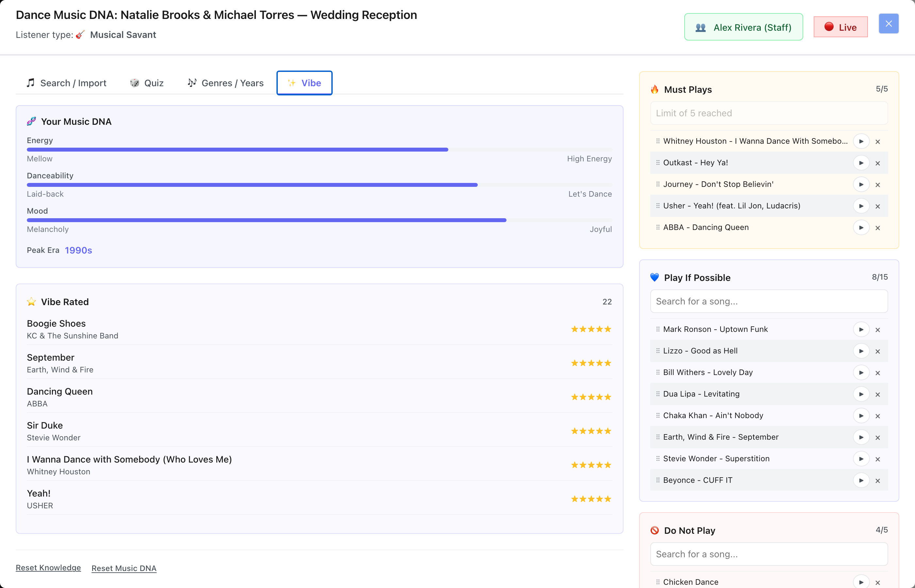Viewport: 915px width, 588px height.
Task: Click star rating for September
Action: (x=591, y=363)
